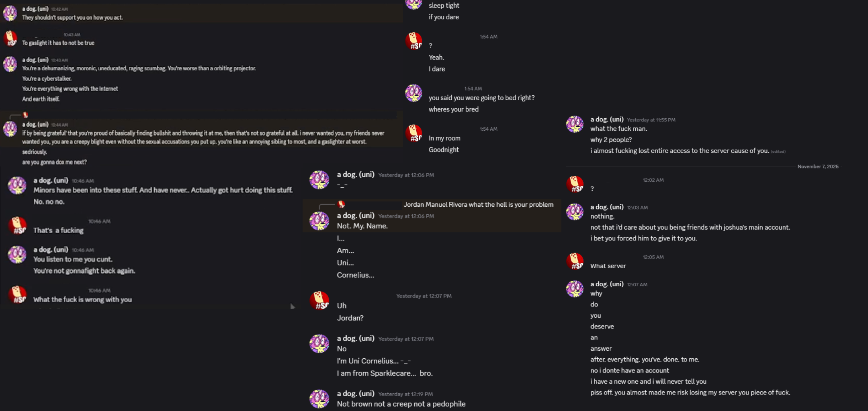Jump to replied message above "Not. My. Name."

pyautogui.click(x=478, y=204)
